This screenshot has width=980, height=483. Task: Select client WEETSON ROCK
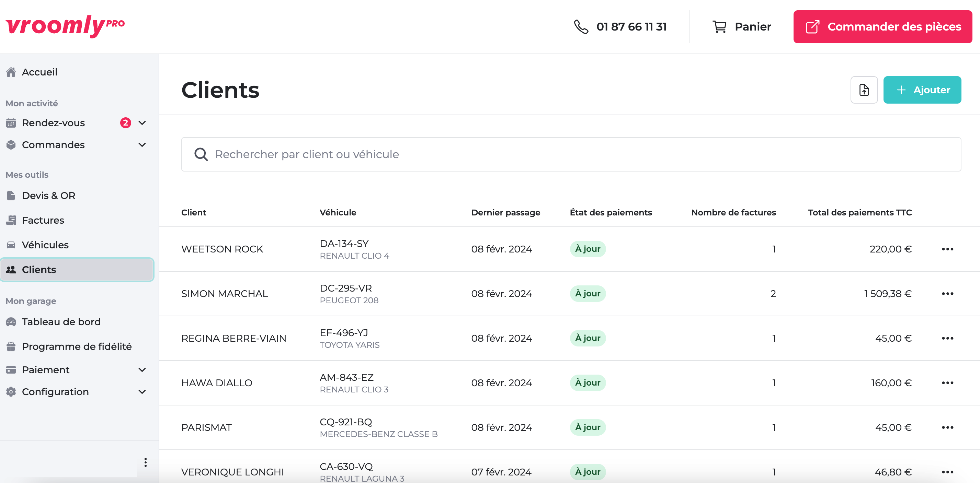pyautogui.click(x=222, y=249)
